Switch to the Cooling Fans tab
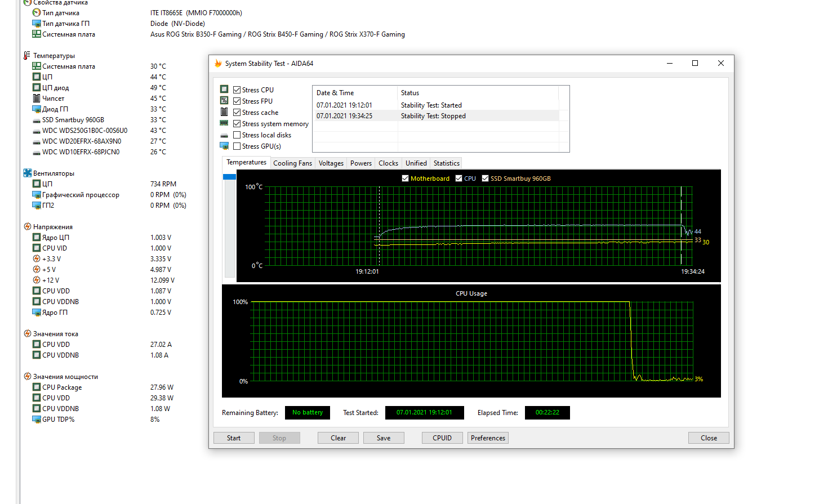This screenshot has height=504, width=828. [x=292, y=163]
